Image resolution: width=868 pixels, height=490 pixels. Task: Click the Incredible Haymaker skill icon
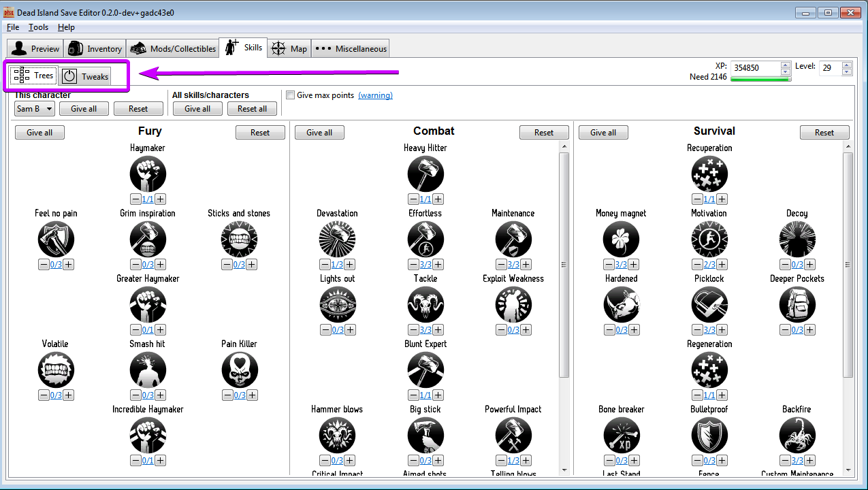[x=148, y=435]
